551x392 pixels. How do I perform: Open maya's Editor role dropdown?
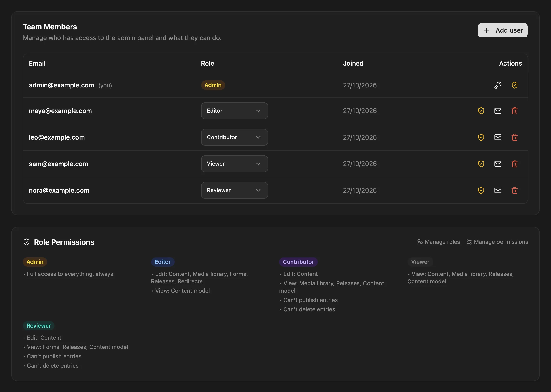[x=234, y=111]
